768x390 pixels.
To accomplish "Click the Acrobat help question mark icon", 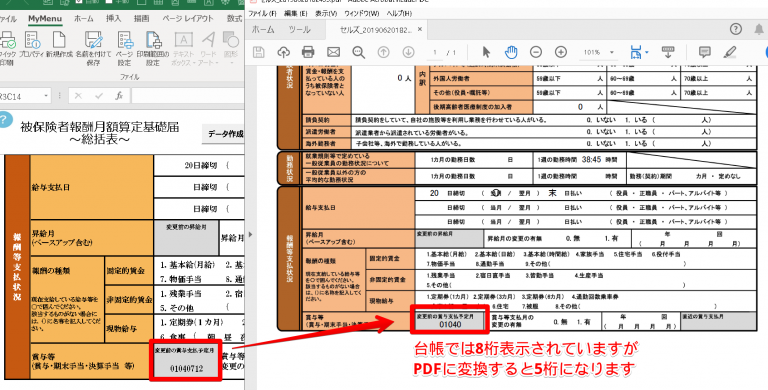I will (x=736, y=29).
